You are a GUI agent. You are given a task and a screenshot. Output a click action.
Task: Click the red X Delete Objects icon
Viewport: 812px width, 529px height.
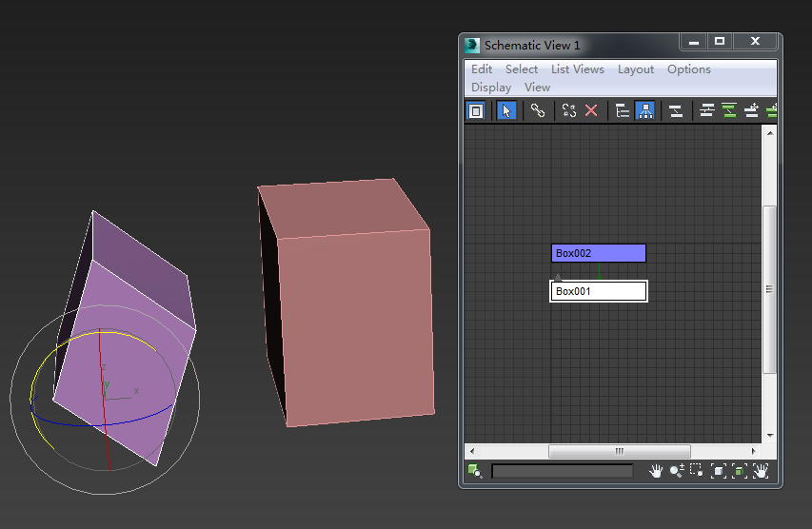click(x=591, y=110)
